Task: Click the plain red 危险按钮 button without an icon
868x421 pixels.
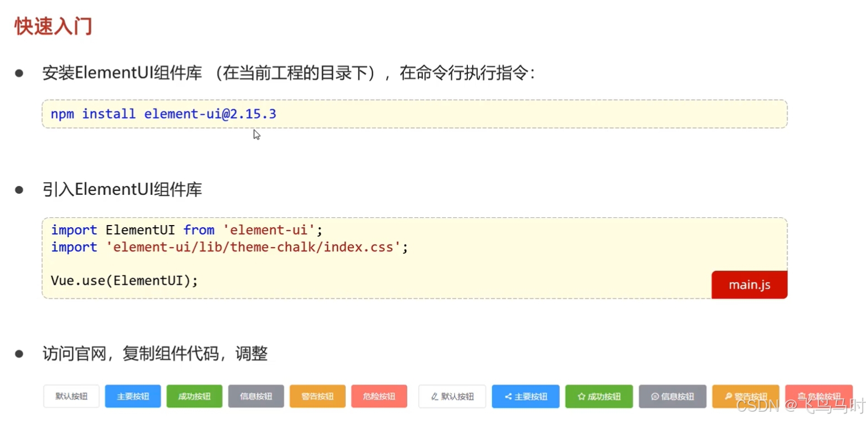Action: 379,396
